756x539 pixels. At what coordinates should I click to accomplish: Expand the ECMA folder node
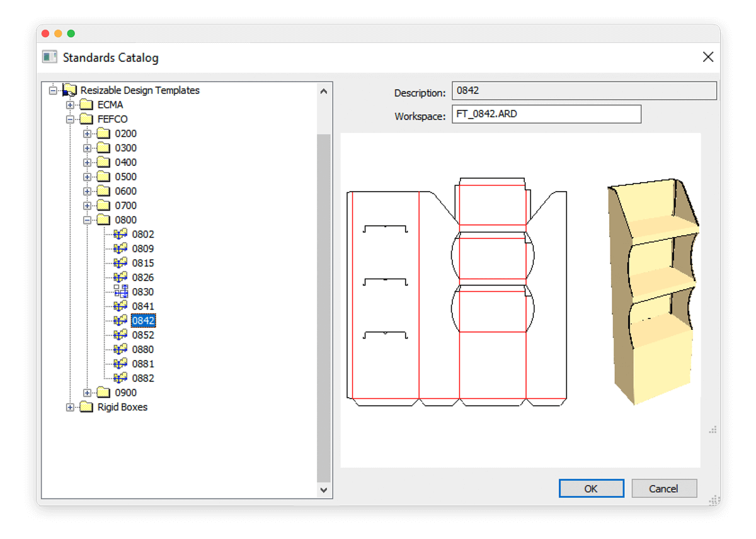click(70, 105)
